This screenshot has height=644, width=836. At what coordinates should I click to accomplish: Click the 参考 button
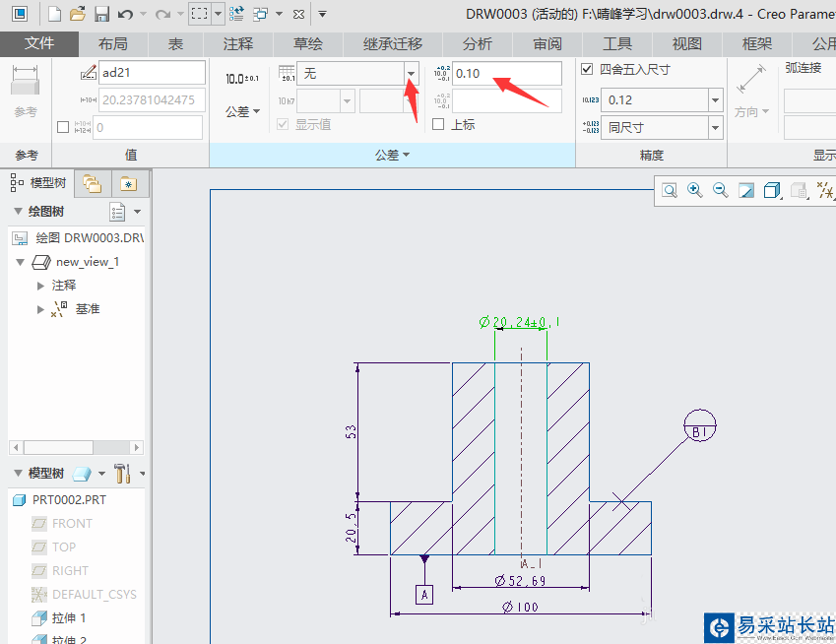click(x=26, y=94)
